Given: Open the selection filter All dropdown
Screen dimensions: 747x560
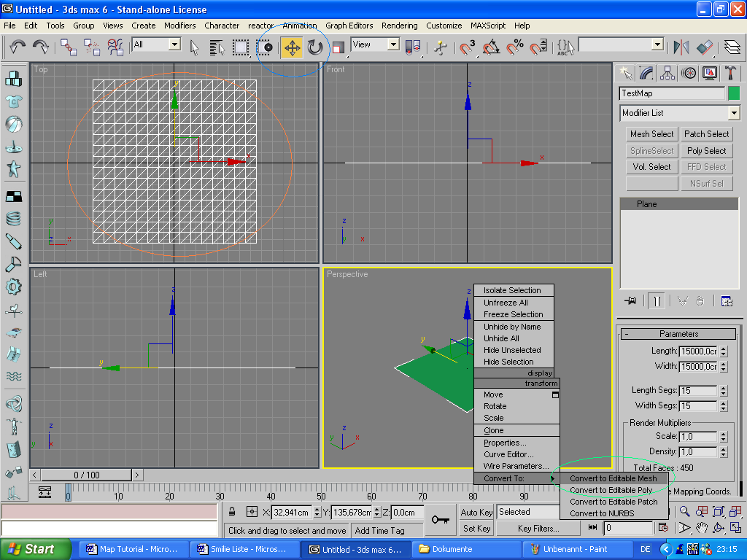Looking at the screenshot, I should (174, 44).
